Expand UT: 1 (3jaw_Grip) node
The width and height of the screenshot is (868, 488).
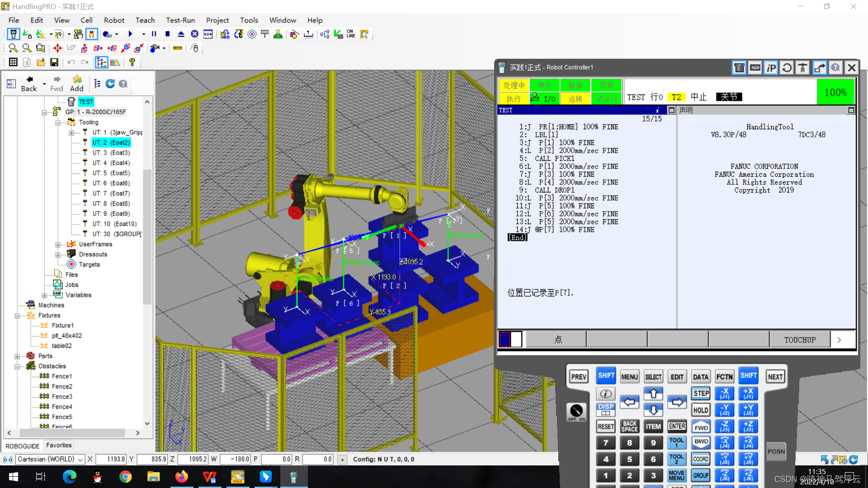[x=71, y=133]
